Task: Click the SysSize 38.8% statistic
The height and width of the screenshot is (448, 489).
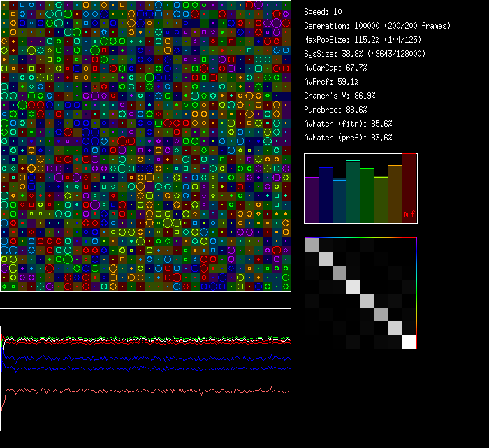Action: pos(365,54)
